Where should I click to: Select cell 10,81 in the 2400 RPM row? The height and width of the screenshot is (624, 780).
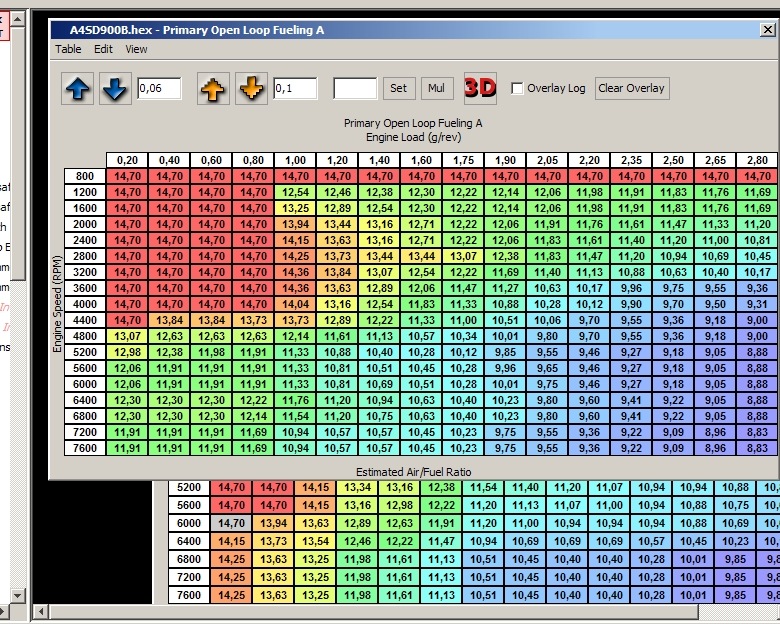click(757, 240)
